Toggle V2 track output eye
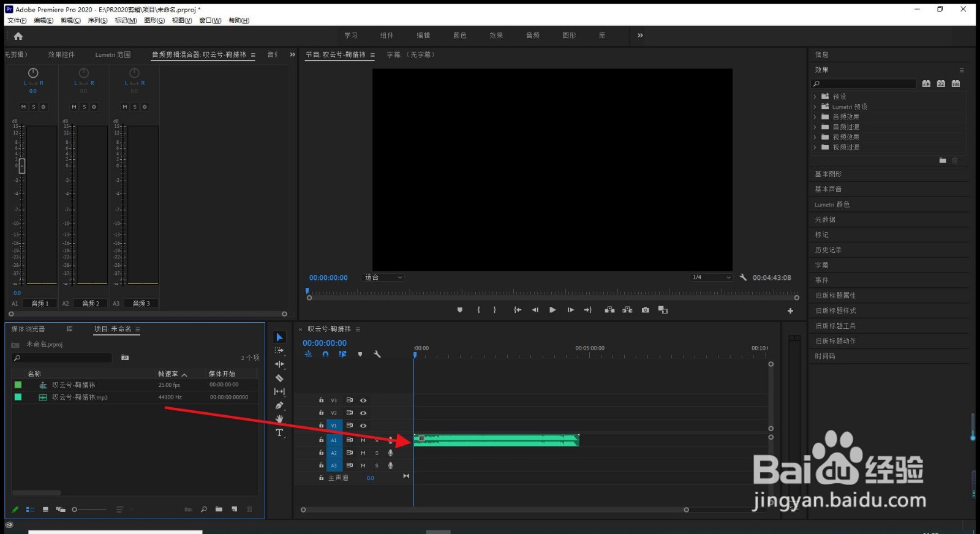The width and height of the screenshot is (980, 534). [x=363, y=413]
